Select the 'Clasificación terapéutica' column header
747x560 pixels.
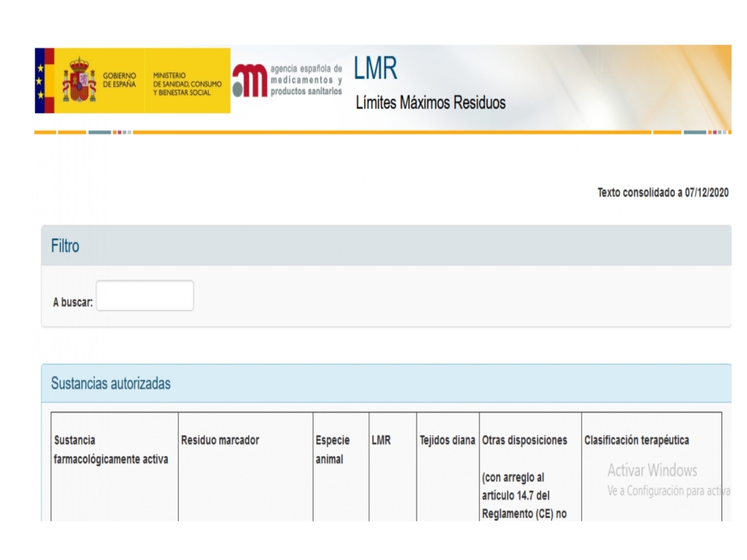pos(636,440)
